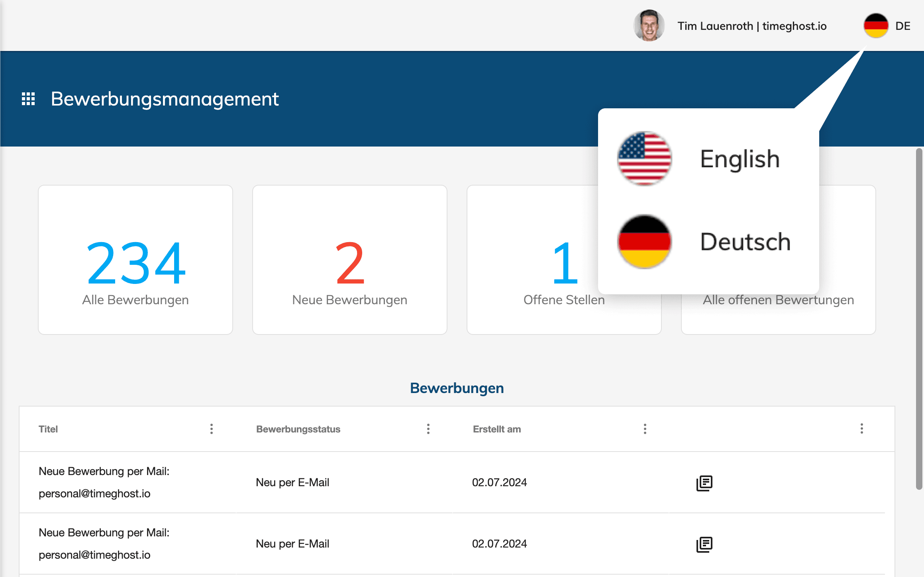Click user name Tim Lauenroth | timeghost.io
Viewport: 924px width, 577px height.
[752, 26]
